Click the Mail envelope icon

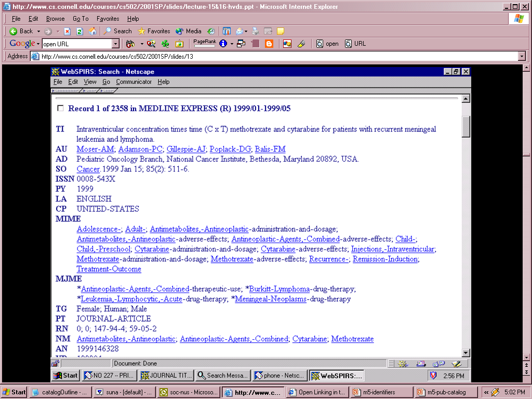coord(239,31)
